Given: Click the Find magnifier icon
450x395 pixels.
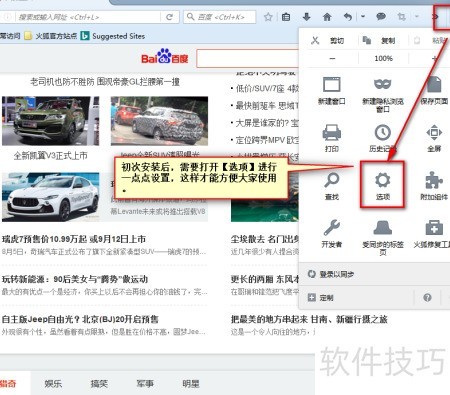Looking at the screenshot, I should coord(332,181).
